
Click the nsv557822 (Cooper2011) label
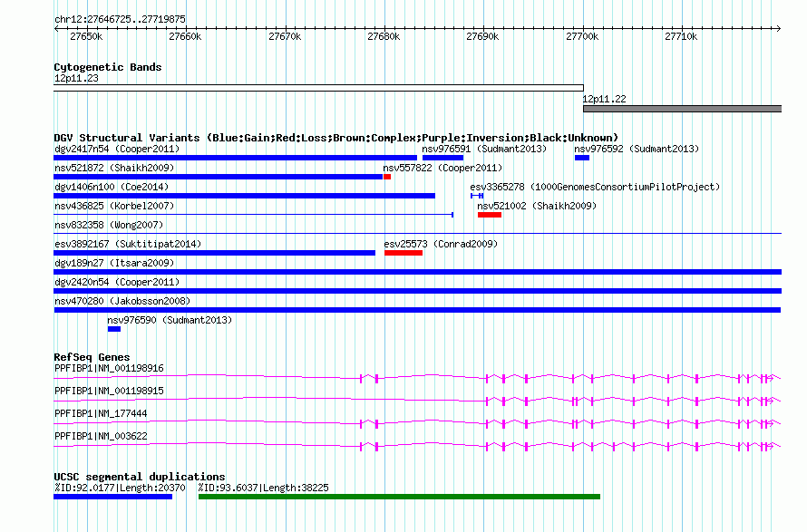pos(442,169)
